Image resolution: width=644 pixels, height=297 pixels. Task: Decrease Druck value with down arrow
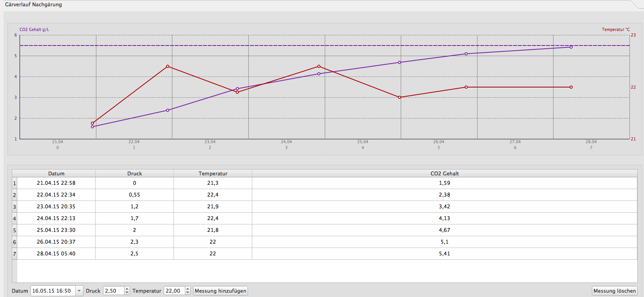(127, 293)
